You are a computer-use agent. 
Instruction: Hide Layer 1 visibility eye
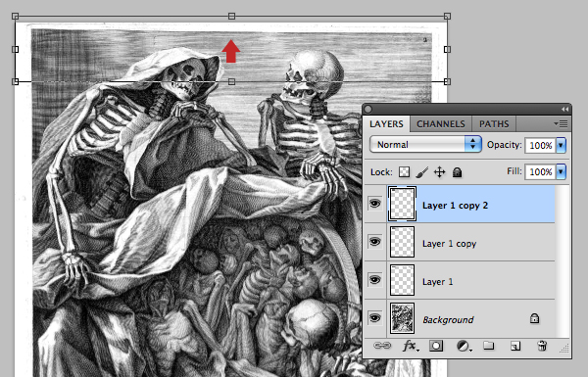(374, 280)
